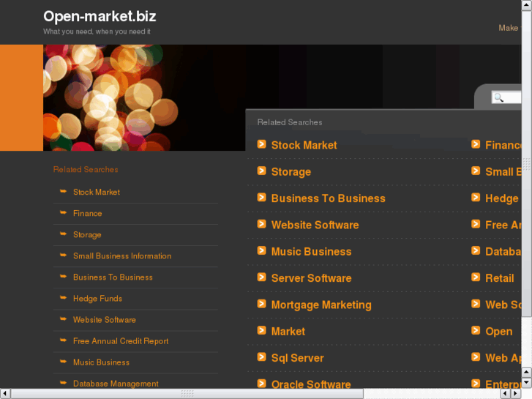Click orange arrow icon beside Retail

(x=476, y=277)
